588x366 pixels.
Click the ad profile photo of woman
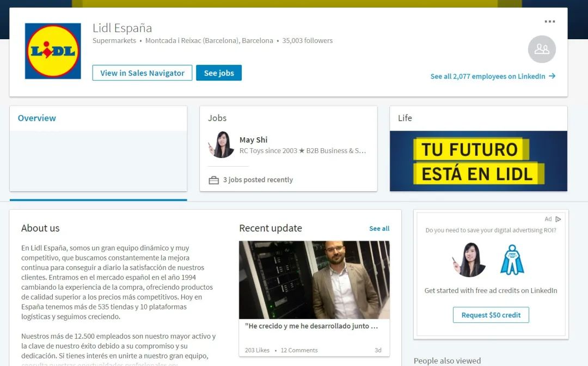click(x=469, y=260)
